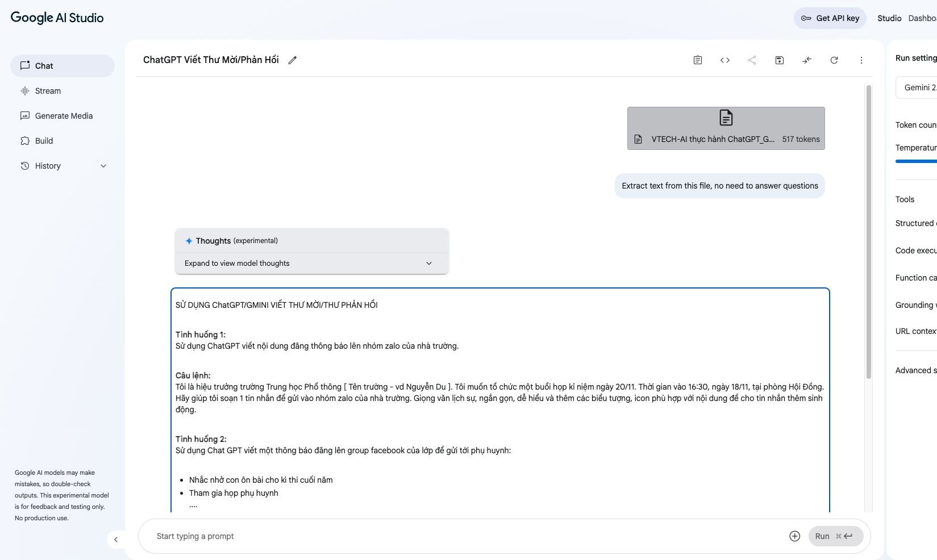Screen dimensions: 937x560
Task: Open the Gemini model selector dropdown
Action: (x=917, y=87)
